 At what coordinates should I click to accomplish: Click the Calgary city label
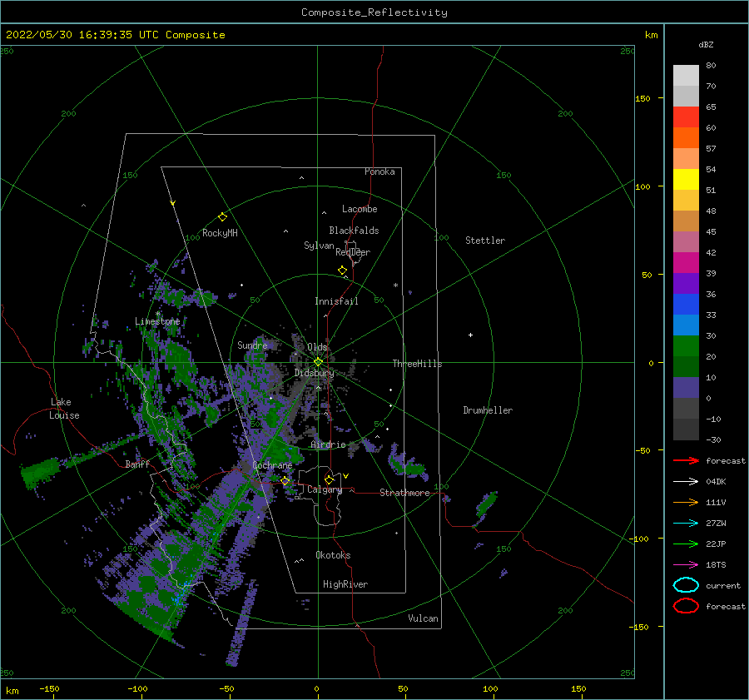click(x=325, y=489)
